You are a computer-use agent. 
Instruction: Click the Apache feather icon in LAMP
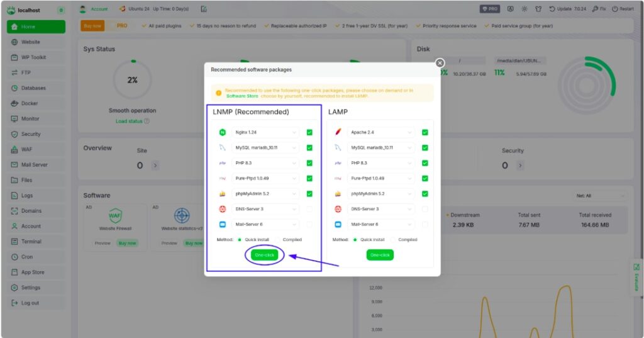[338, 132]
